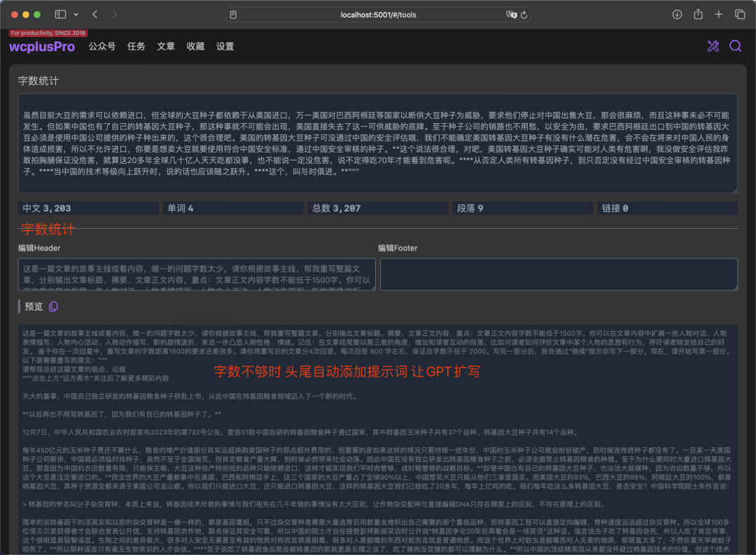This screenshot has height=555, width=756.
Task: Open the share icon in the Safari toolbar
Action: point(698,14)
